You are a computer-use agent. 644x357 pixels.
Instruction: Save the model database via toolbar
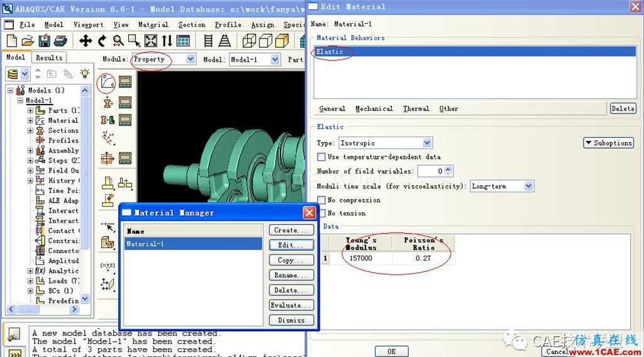[x=44, y=41]
